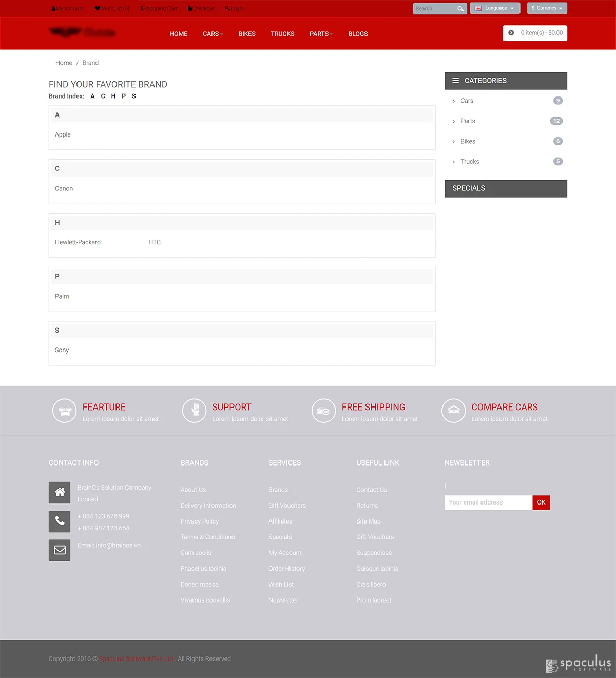
Task: Open Privacy Policy footer link
Action: tap(200, 521)
